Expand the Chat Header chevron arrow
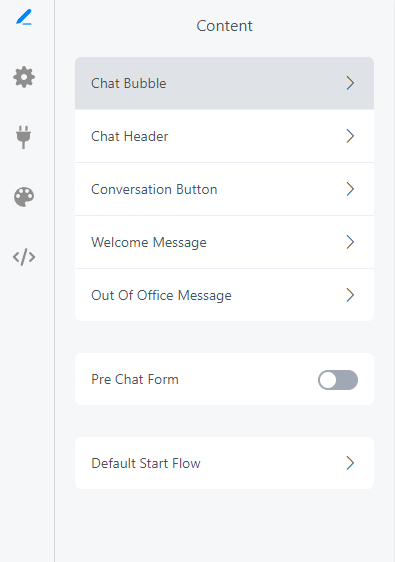 pos(350,136)
